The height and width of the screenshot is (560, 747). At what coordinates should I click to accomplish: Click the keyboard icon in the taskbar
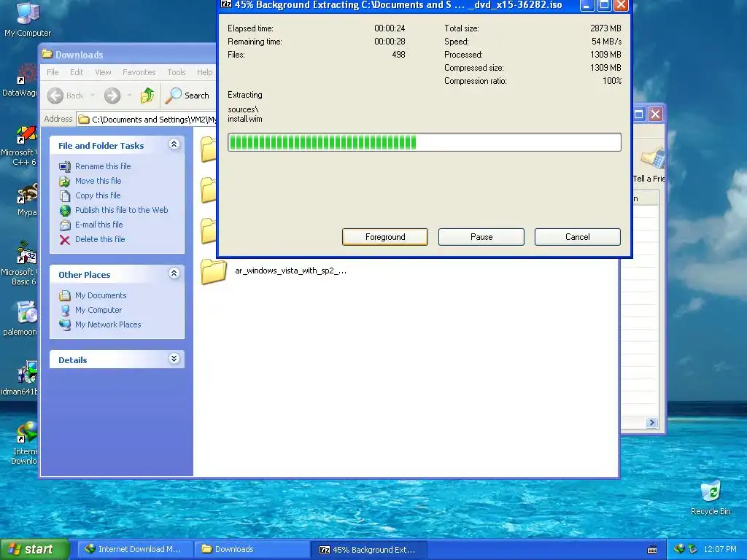(x=652, y=550)
